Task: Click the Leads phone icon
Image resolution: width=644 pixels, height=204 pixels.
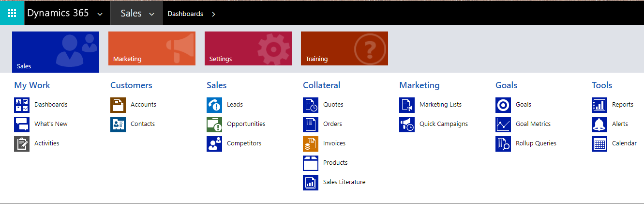Action: click(214, 105)
